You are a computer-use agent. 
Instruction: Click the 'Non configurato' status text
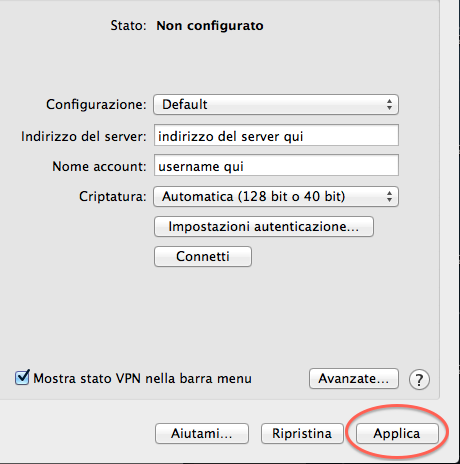point(210,26)
